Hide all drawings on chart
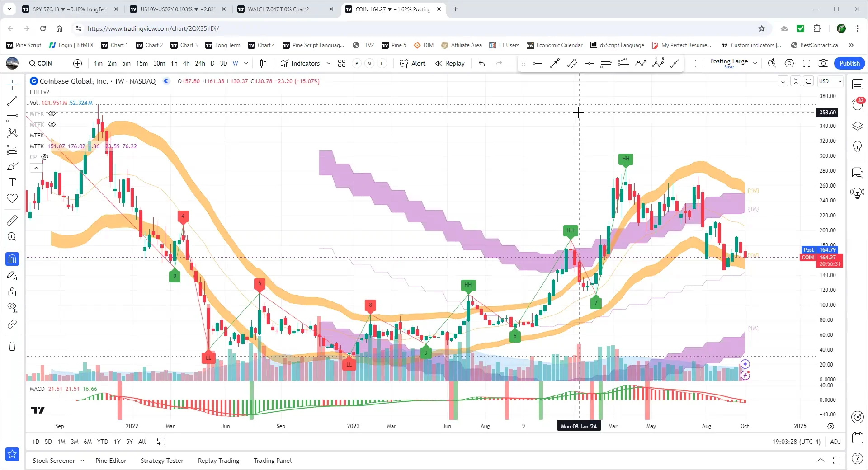 pyautogui.click(x=12, y=308)
